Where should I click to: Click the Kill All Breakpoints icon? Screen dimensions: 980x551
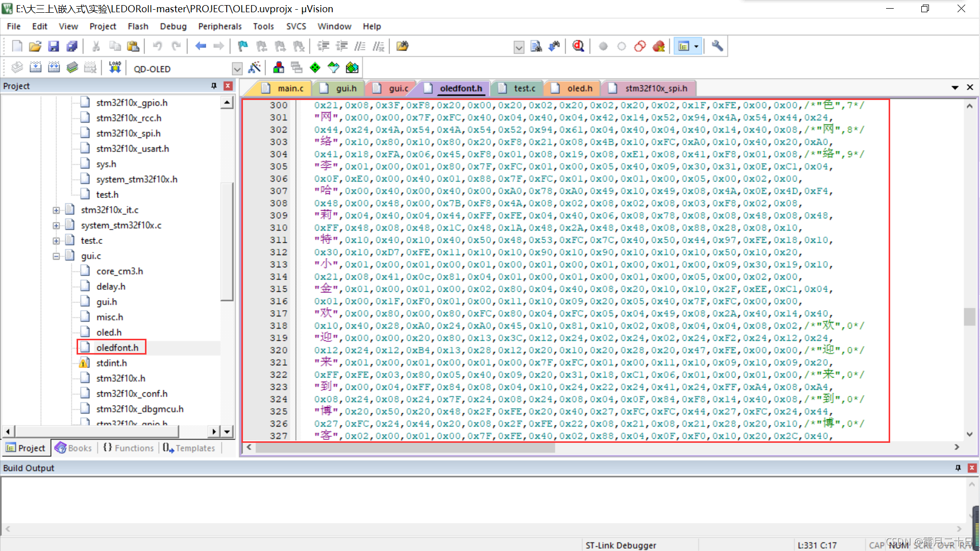point(658,46)
